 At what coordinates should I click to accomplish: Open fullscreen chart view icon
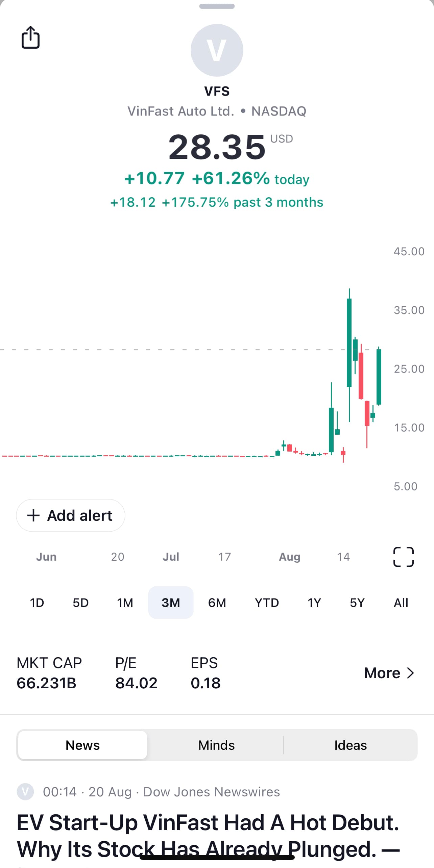pyautogui.click(x=403, y=557)
